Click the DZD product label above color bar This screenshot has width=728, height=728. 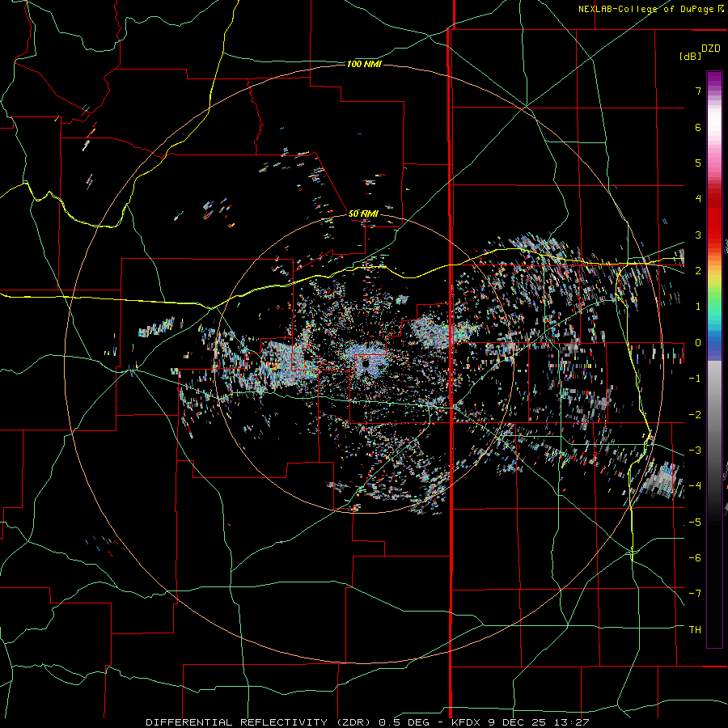(711, 49)
